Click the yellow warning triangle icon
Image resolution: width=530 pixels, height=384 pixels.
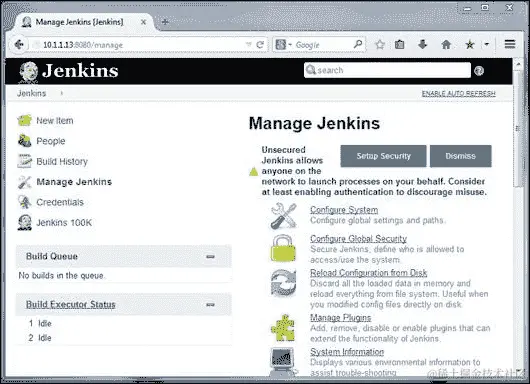click(x=254, y=171)
